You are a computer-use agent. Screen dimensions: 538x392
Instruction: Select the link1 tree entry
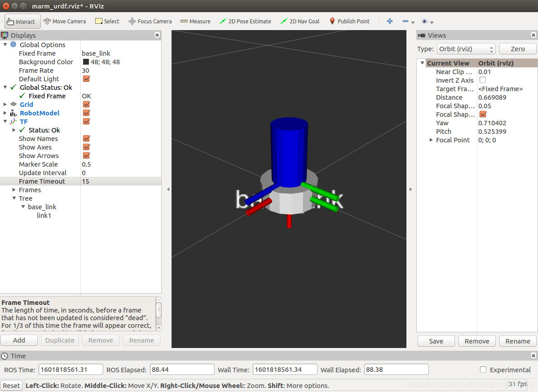(44, 216)
